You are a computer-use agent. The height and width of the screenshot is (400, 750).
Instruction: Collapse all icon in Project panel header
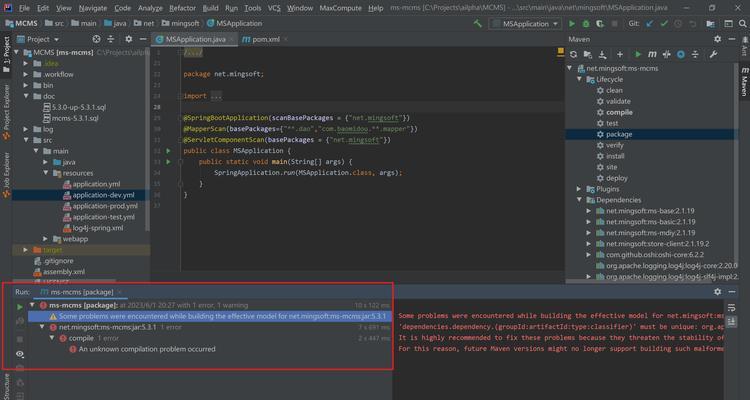[x=111, y=39]
